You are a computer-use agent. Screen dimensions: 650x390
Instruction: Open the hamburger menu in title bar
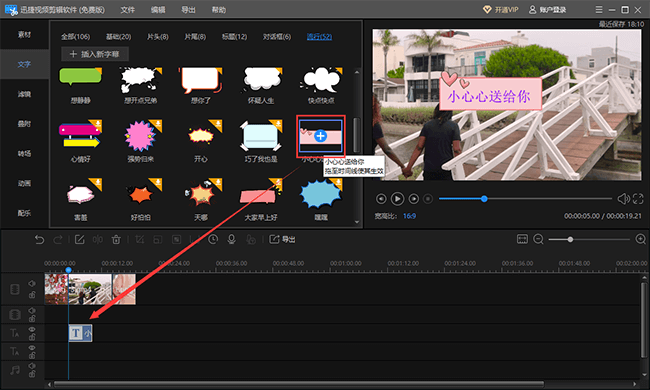(x=599, y=9)
